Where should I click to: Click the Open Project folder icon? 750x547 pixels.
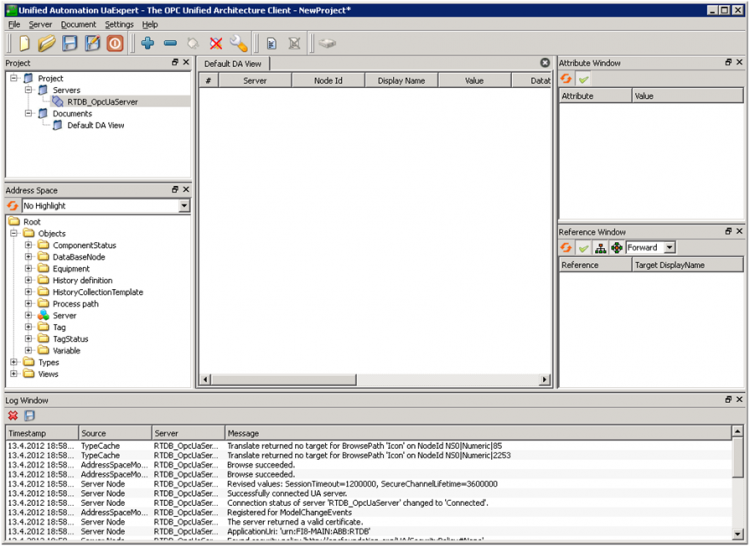click(47, 43)
